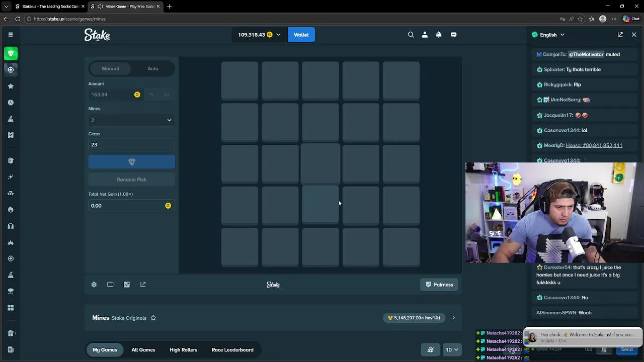644x362 pixels.
Task: Select the All Games tab
Action: pyautogui.click(x=143, y=350)
